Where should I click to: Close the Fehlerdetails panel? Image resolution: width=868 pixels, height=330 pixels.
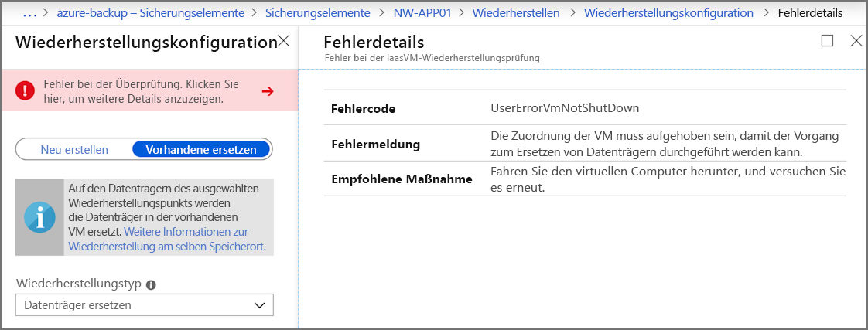[856, 40]
